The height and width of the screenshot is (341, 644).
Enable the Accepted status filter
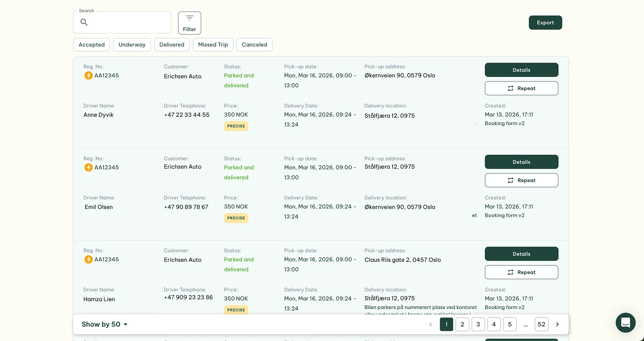coord(91,44)
